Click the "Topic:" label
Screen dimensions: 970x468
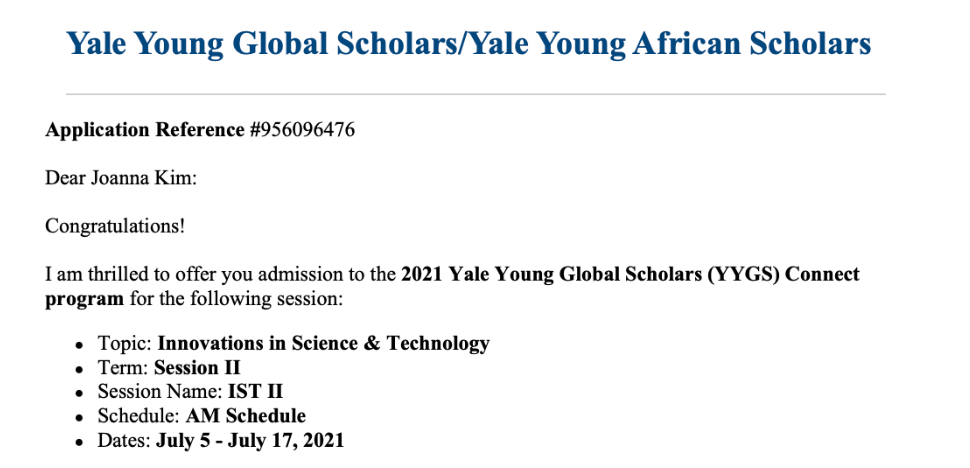click(125, 344)
